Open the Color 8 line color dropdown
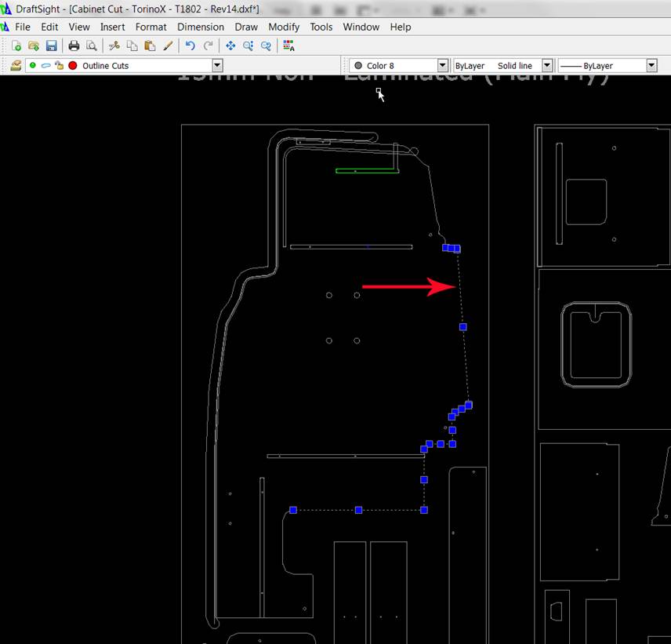 click(x=442, y=66)
